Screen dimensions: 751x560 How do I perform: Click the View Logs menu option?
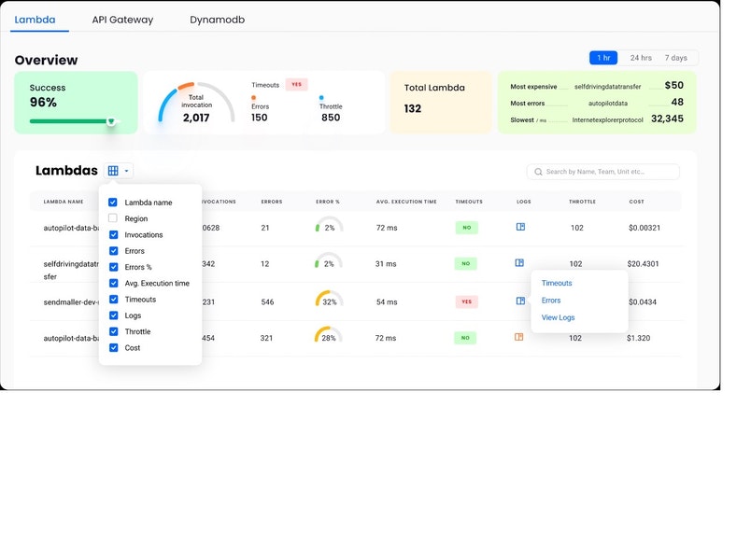click(559, 317)
